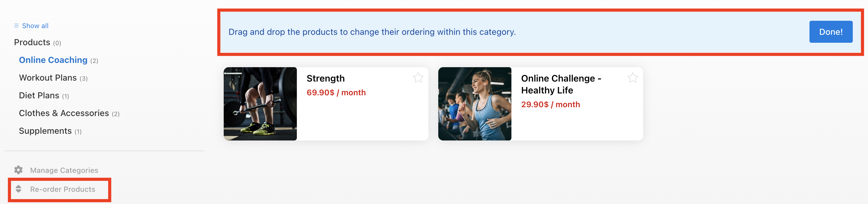Click the 69.90$ / month price
Image resolution: width=868 pixels, height=204 pixels.
tap(336, 93)
